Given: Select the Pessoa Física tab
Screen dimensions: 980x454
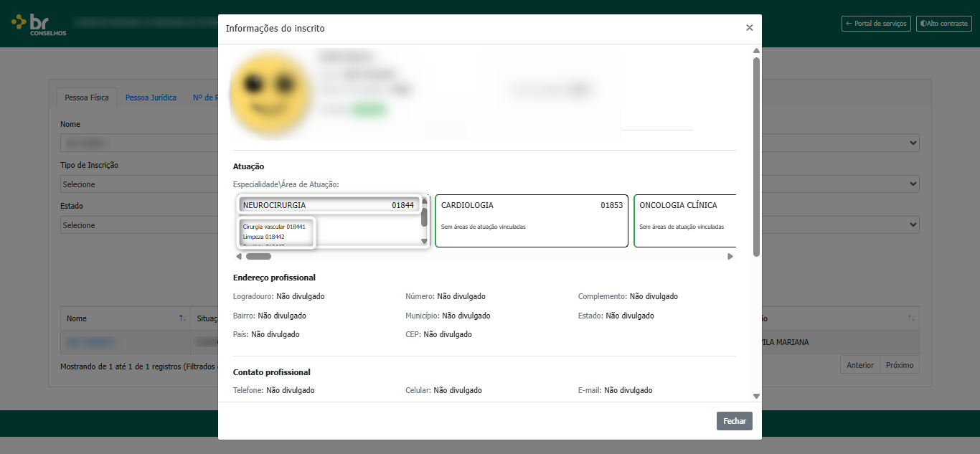Looking at the screenshot, I should pos(87,98).
